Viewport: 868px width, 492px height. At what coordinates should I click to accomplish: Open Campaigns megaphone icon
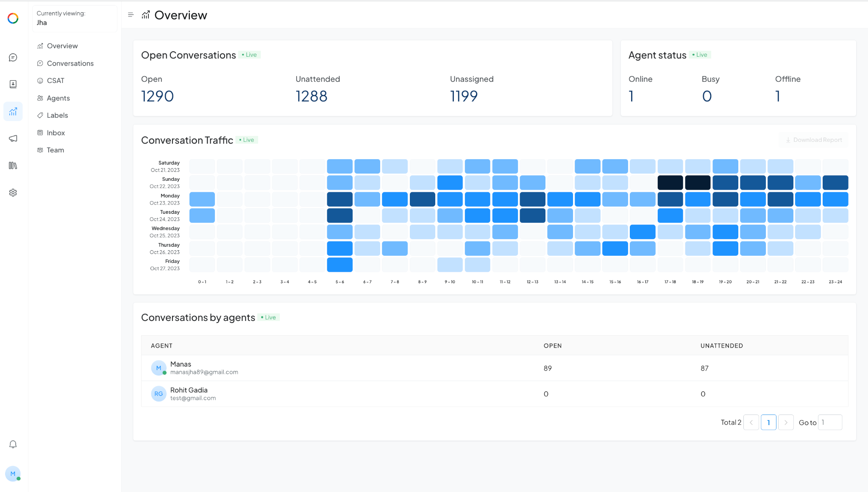(13, 138)
